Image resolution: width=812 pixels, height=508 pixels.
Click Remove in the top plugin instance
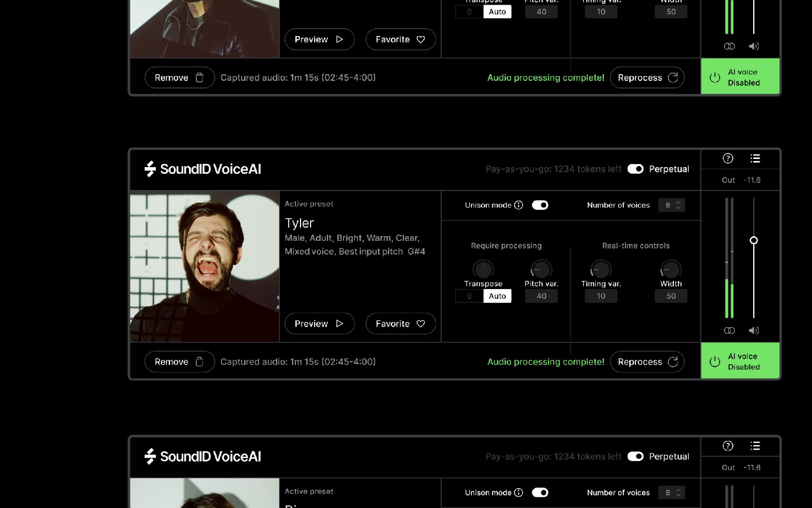click(x=179, y=77)
